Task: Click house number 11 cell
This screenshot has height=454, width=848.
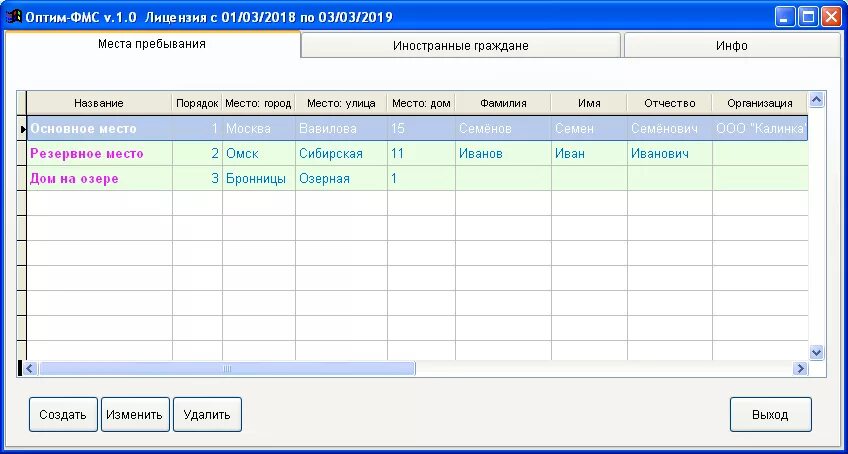Action: point(421,154)
